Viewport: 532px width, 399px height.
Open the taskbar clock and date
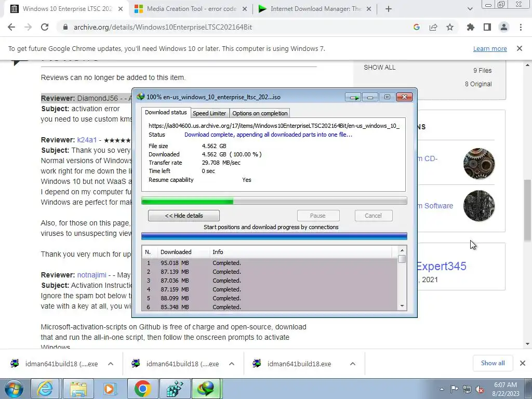[x=506, y=389]
